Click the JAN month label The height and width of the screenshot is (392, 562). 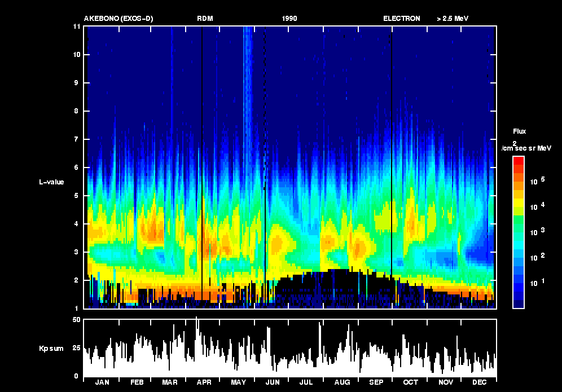pyautogui.click(x=102, y=382)
